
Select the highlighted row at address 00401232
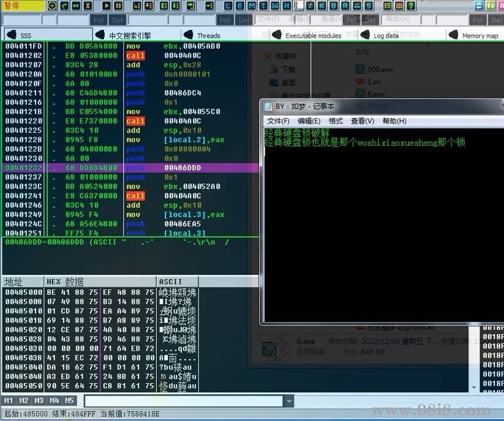(130, 168)
